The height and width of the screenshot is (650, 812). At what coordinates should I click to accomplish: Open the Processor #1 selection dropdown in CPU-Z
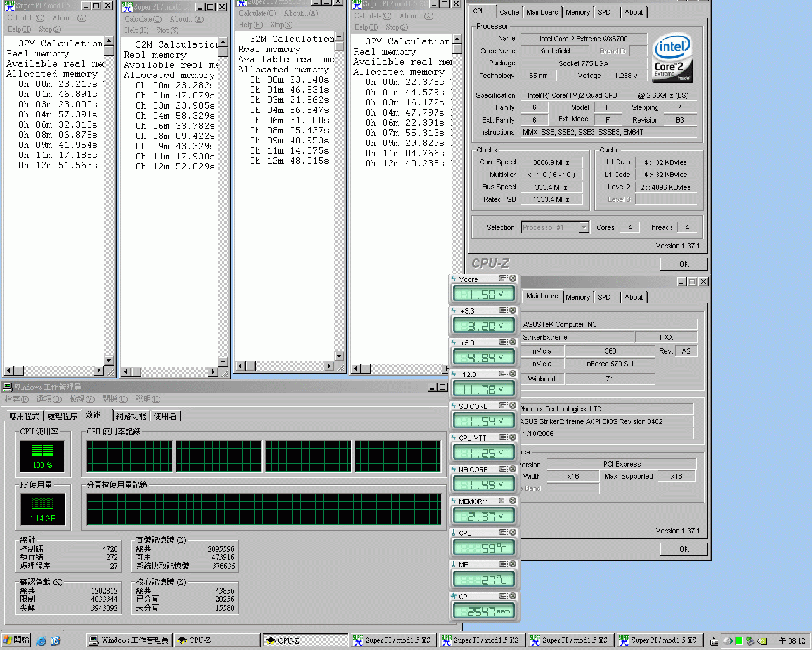(584, 227)
